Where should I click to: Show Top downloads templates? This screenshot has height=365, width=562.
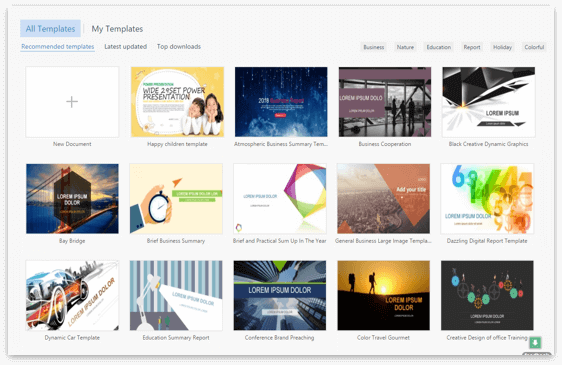click(x=178, y=47)
